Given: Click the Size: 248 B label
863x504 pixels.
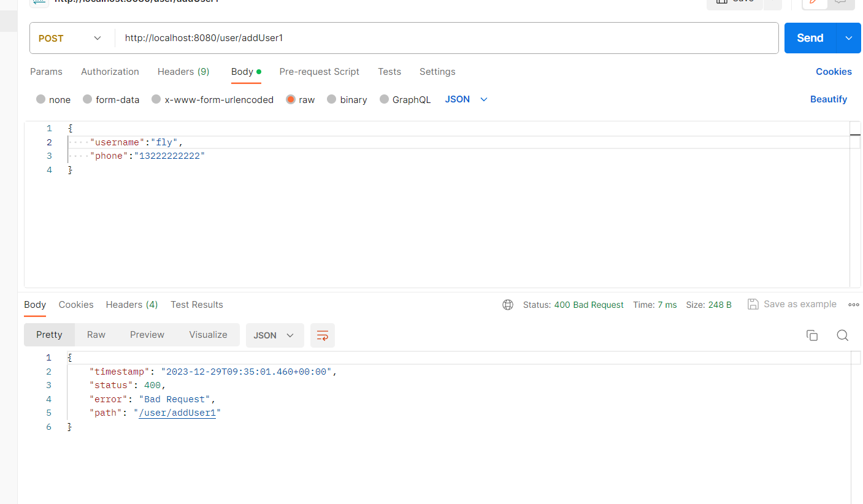Looking at the screenshot, I should tap(708, 305).
